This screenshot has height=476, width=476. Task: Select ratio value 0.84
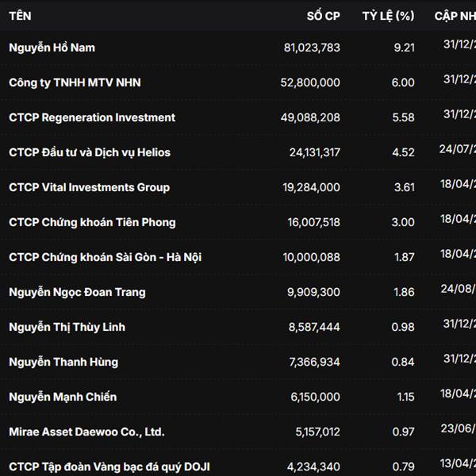tap(403, 362)
